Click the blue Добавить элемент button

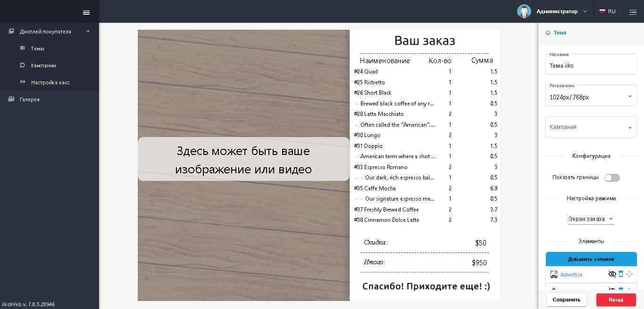[591, 259]
